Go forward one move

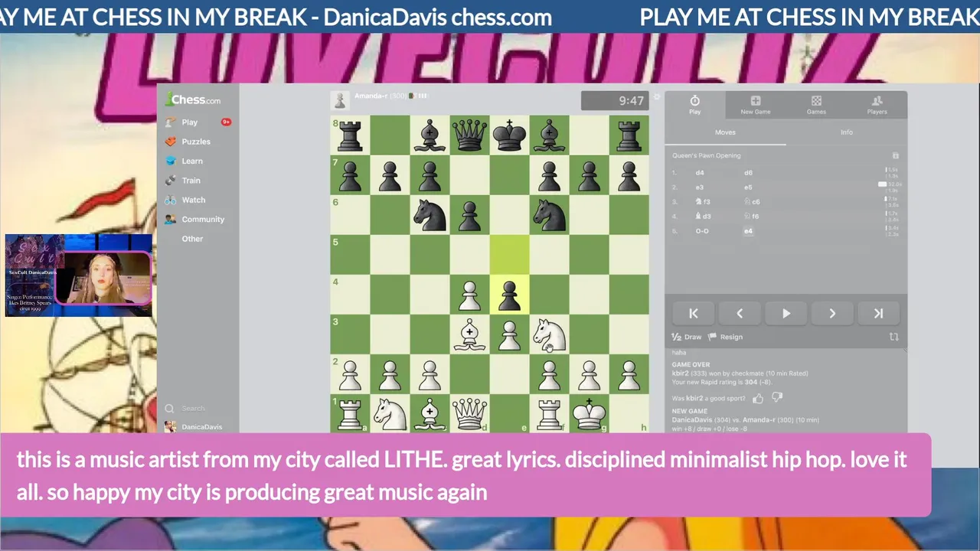832,313
